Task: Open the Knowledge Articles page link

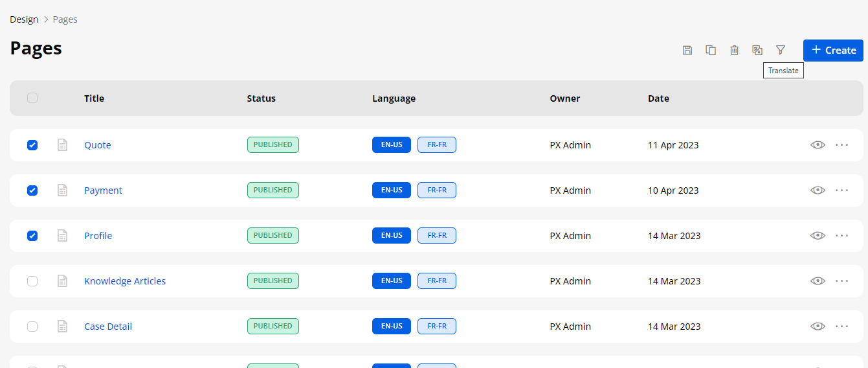Action: click(125, 281)
